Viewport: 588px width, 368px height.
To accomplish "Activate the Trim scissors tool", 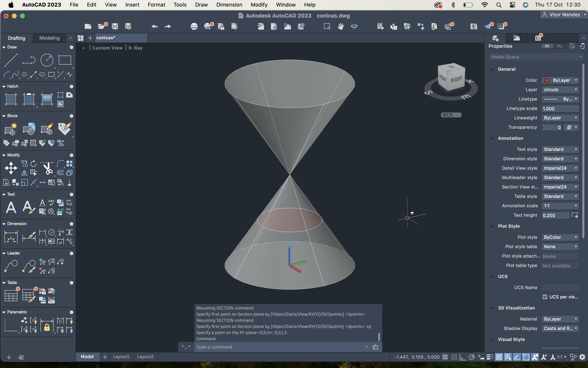I will click(x=47, y=168).
